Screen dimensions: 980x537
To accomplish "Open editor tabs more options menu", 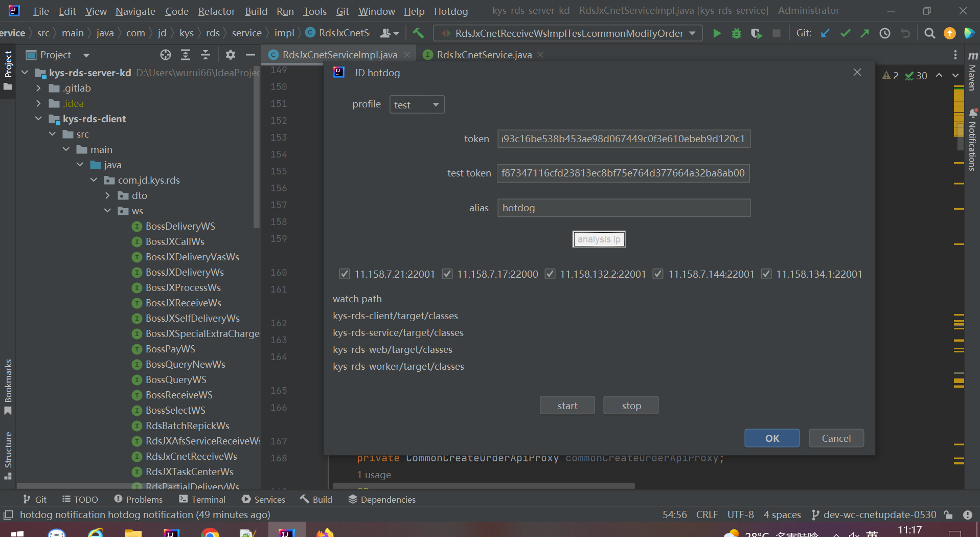I will pyautogui.click(x=955, y=55).
